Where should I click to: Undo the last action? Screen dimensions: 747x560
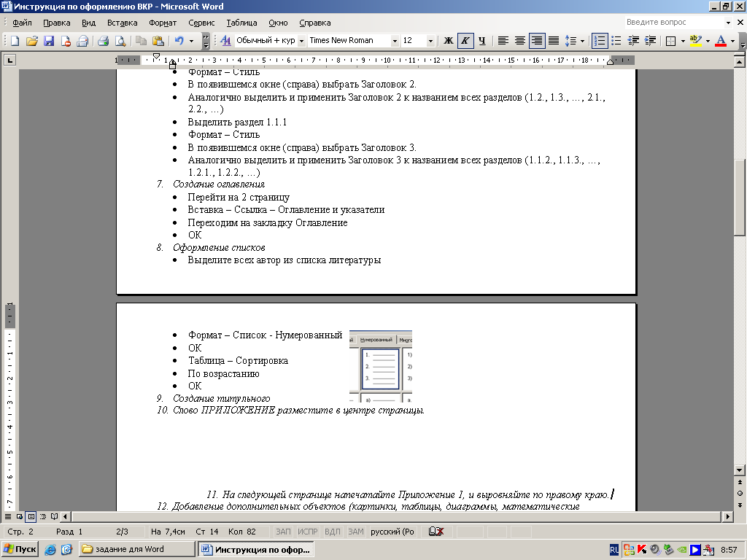179,41
